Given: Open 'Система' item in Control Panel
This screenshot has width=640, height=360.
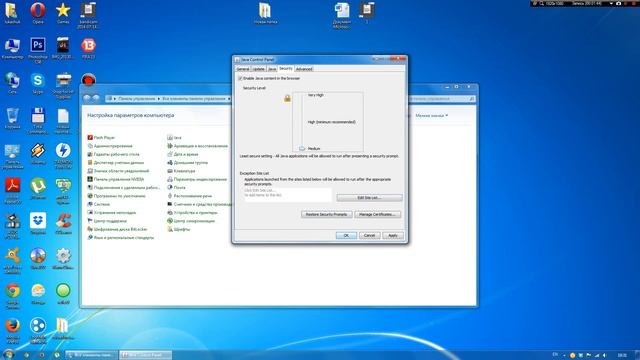Looking at the screenshot, I should click(99, 204).
